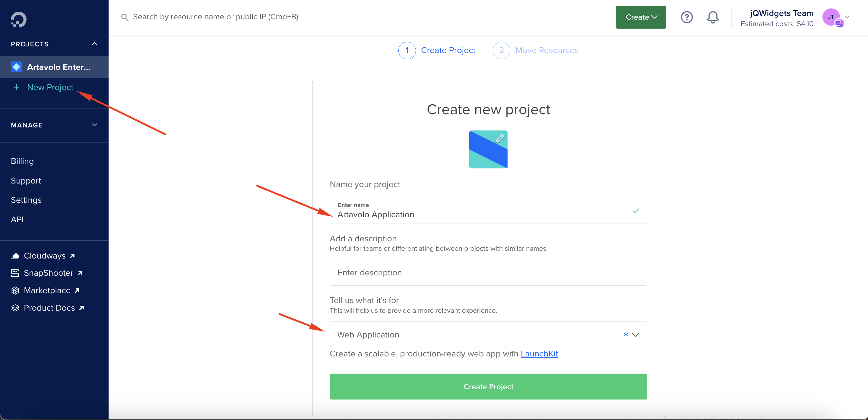The height and width of the screenshot is (420, 868).
Task: Click the SnapShooter icon
Action: pos(15,273)
